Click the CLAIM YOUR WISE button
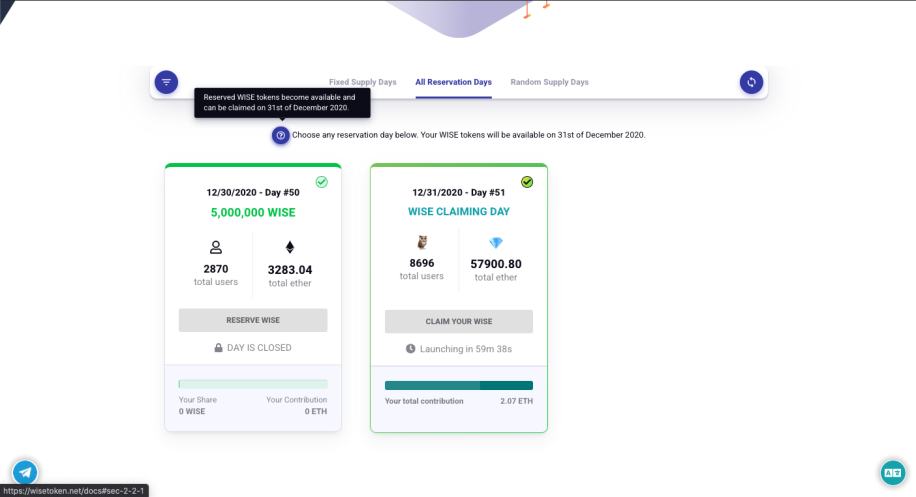Screen dimensions: 916x497 click(459, 321)
